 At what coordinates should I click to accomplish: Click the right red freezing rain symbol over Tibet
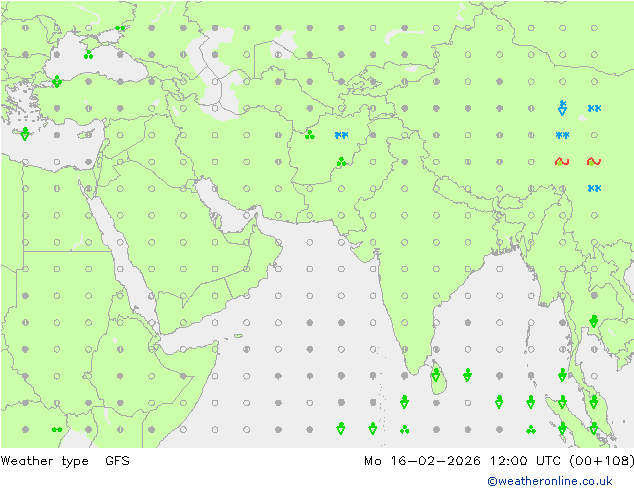[594, 162]
